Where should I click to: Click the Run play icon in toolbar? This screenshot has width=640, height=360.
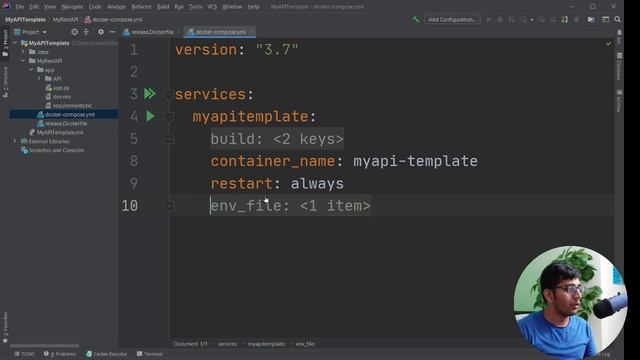coord(488,19)
